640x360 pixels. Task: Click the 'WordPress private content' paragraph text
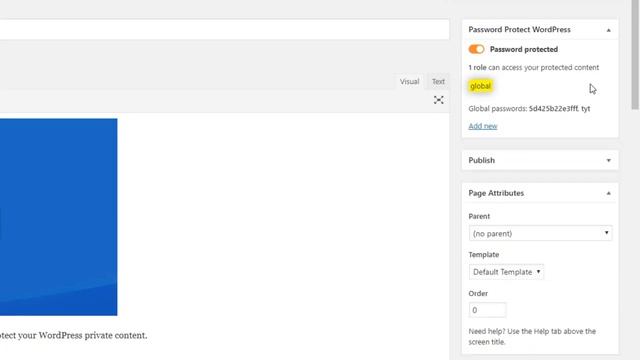[x=73, y=336]
